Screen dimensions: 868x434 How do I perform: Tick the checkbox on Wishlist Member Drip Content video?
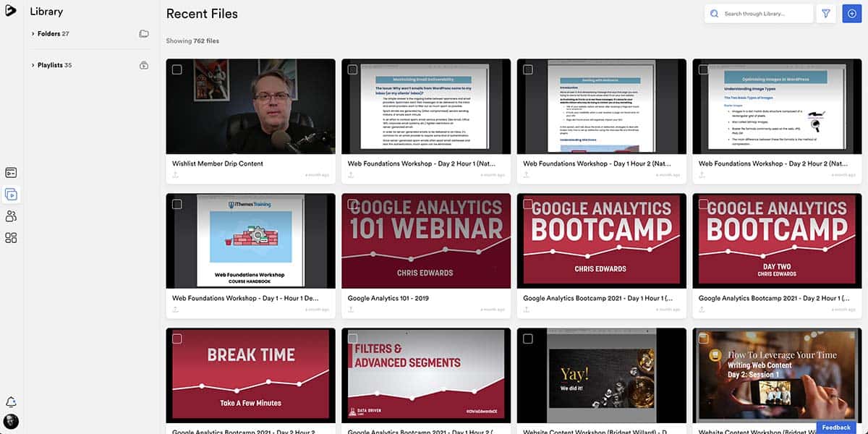[x=177, y=69]
